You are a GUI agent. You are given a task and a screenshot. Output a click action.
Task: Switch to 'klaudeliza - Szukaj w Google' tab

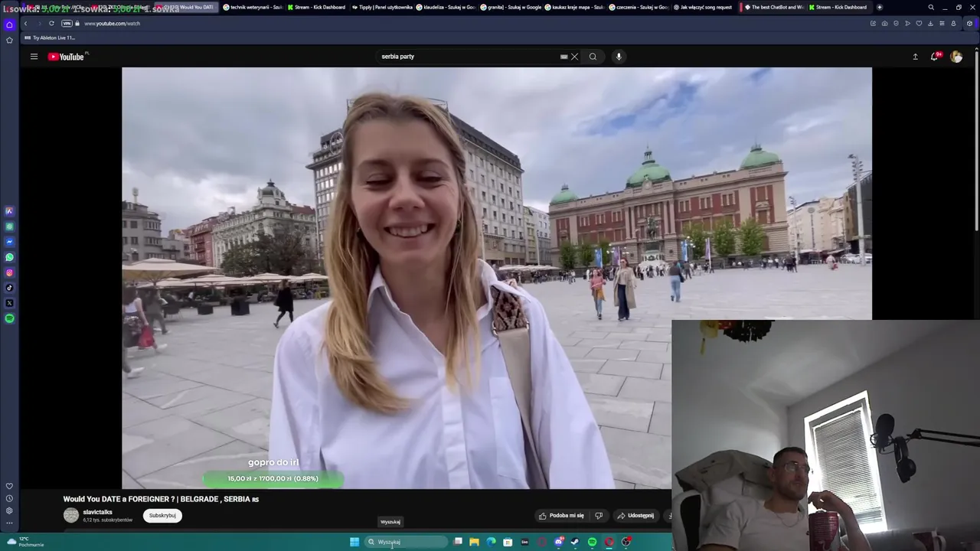point(446,7)
